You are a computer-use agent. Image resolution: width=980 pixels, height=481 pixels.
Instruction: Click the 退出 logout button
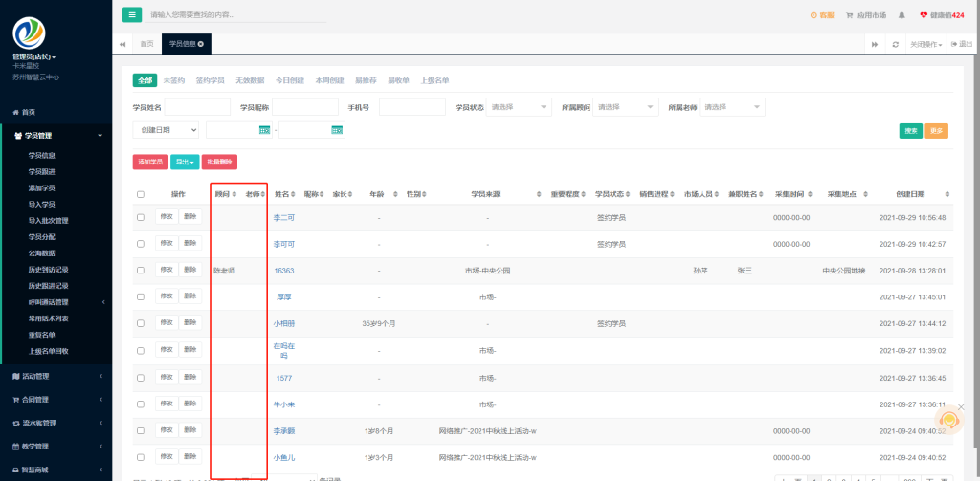coord(962,44)
